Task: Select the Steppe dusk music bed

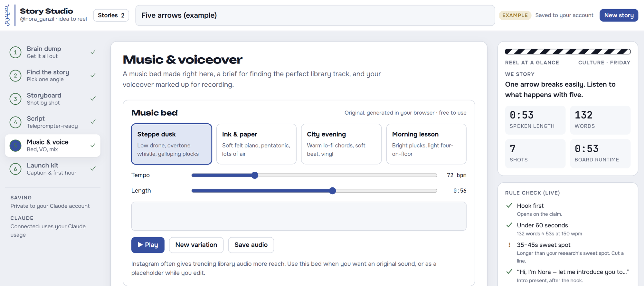Action: pyautogui.click(x=172, y=144)
